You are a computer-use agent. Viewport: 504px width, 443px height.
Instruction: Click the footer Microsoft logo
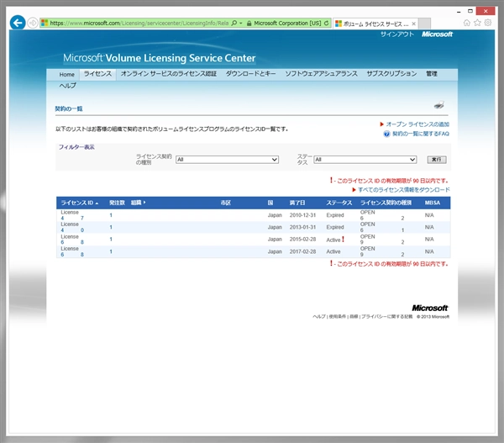click(430, 309)
